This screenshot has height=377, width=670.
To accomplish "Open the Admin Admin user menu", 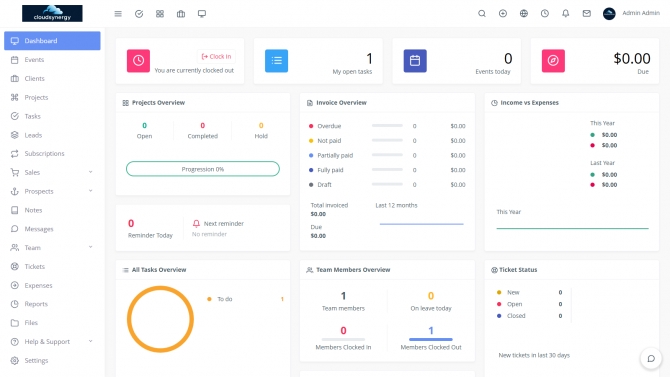I will (641, 13).
